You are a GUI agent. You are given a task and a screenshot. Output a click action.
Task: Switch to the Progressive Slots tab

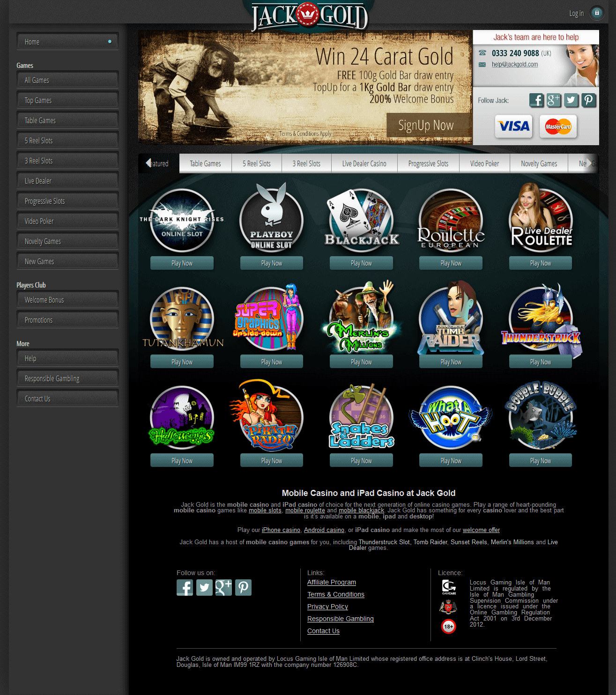coord(428,163)
